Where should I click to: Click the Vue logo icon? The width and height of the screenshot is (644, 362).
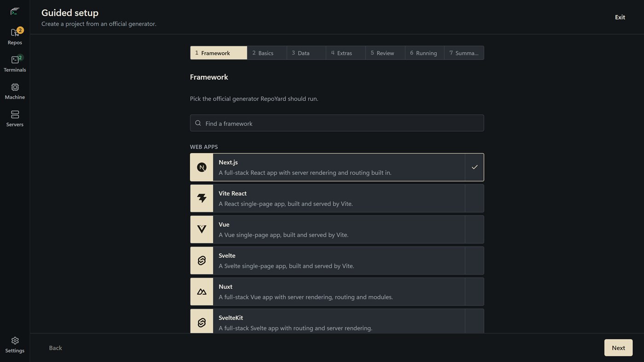(x=202, y=230)
